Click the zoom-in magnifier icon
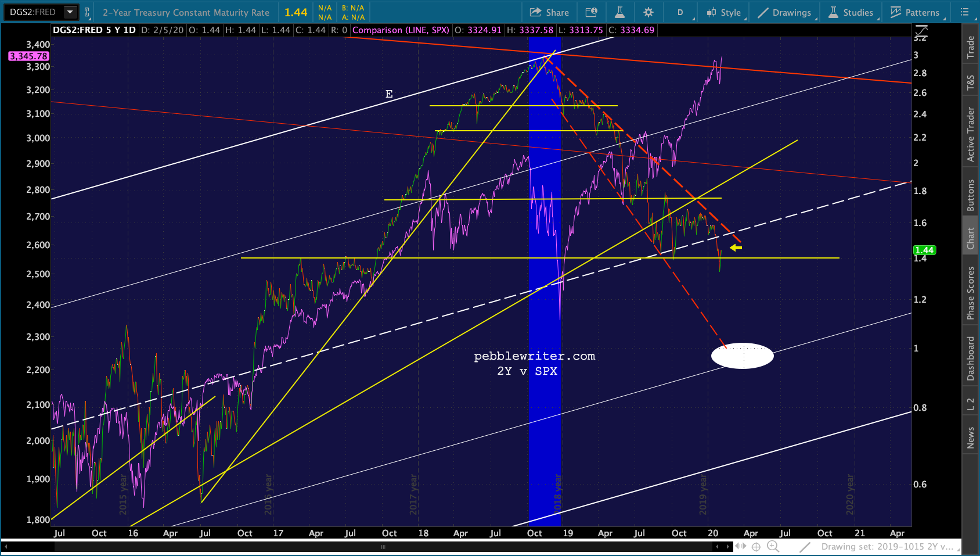This screenshot has width=980, height=556. 773,546
